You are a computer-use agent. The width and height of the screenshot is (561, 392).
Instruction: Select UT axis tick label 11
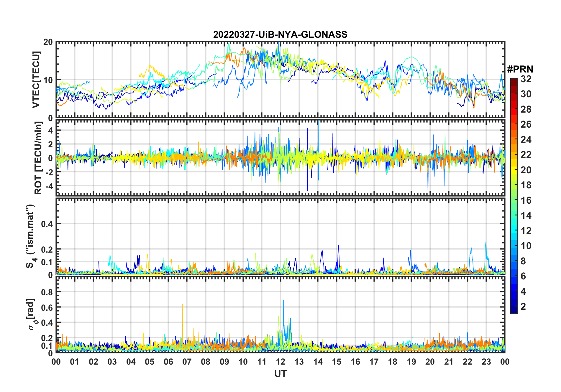(x=262, y=362)
